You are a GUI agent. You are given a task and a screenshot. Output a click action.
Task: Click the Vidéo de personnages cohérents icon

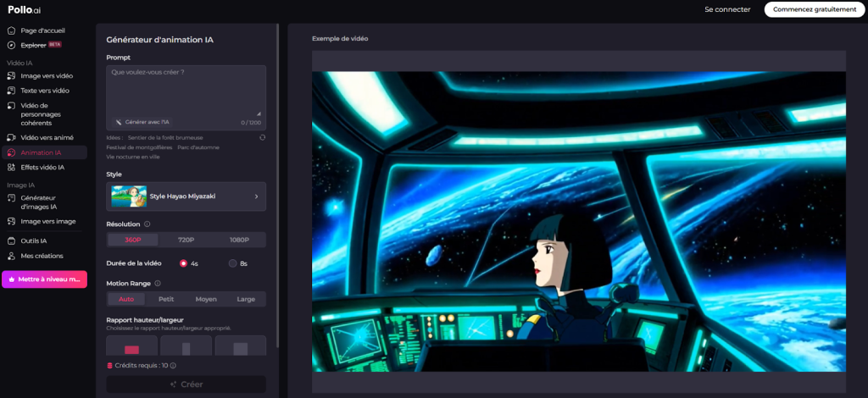pos(11,106)
